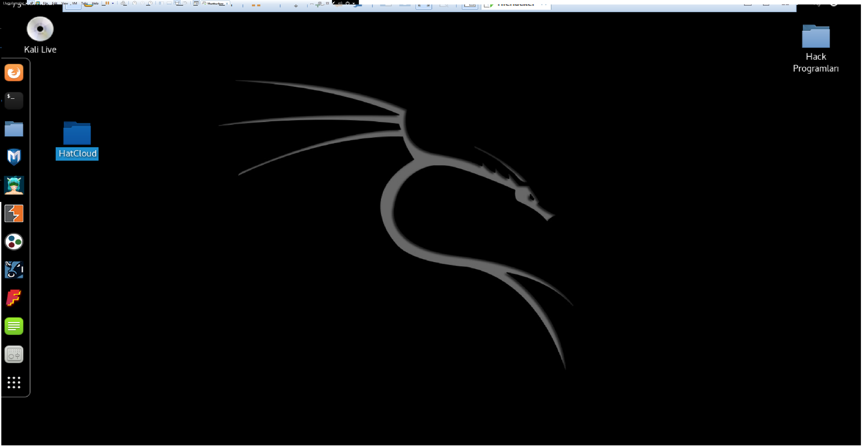Send Ctrl+Alt+Del to the guest
The image size is (868, 448).
123,3
